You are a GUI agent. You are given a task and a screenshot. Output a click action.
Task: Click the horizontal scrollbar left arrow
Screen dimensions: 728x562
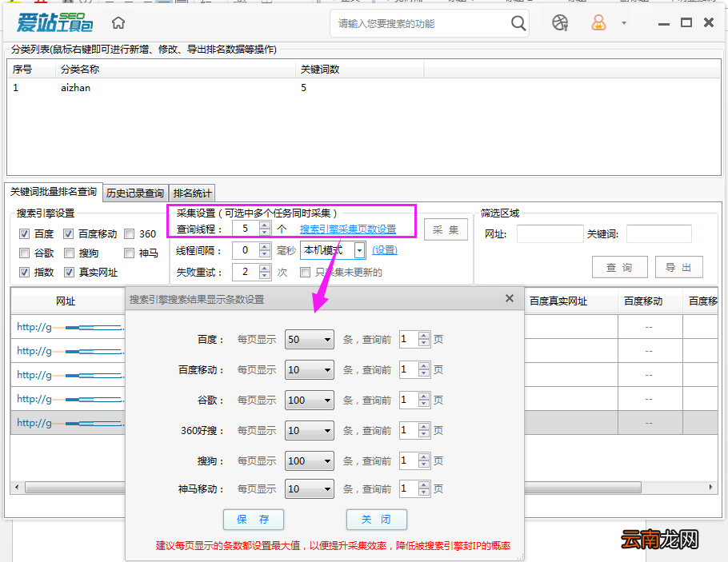(x=17, y=488)
